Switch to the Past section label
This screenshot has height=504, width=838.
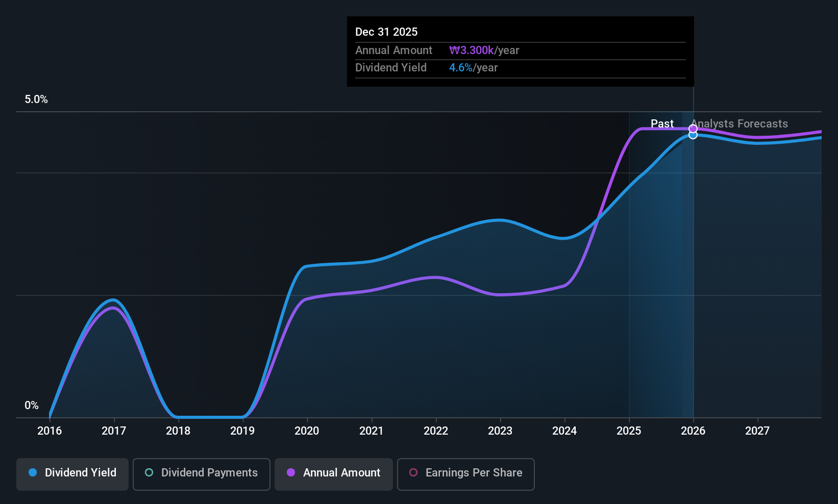662,123
